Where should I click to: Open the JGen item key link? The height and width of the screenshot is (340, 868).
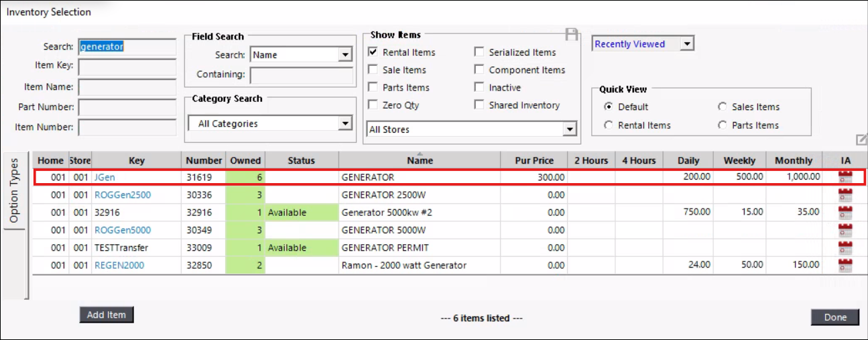click(105, 178)
